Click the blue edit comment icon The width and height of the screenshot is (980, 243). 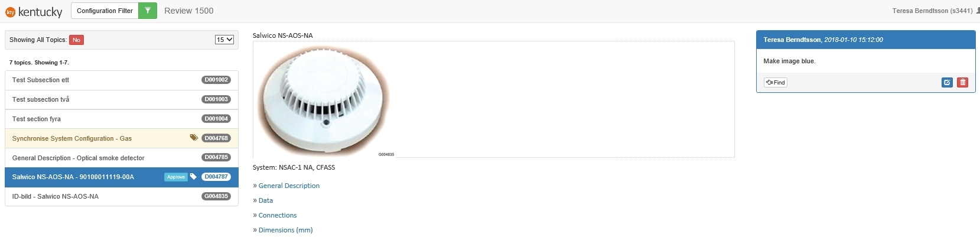(x=947, y=82)
